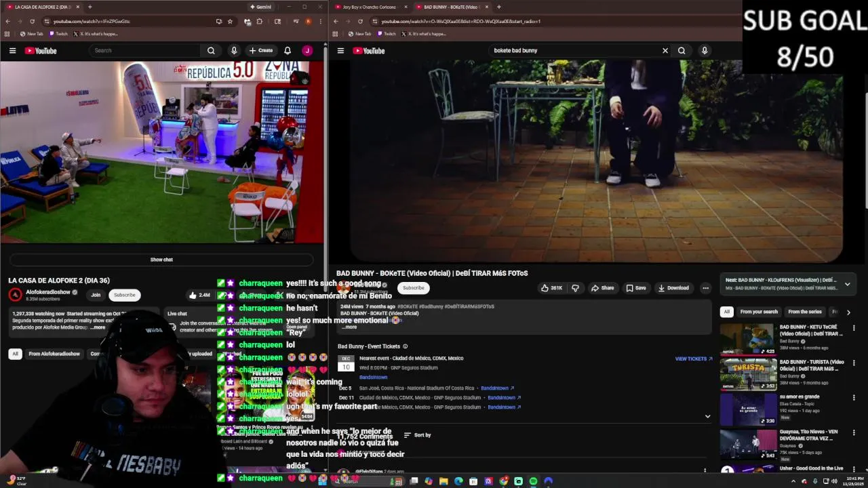The height and width of the screenshot is (488, 868).
Task: Select From your search chip
Action: click(759, 312)
